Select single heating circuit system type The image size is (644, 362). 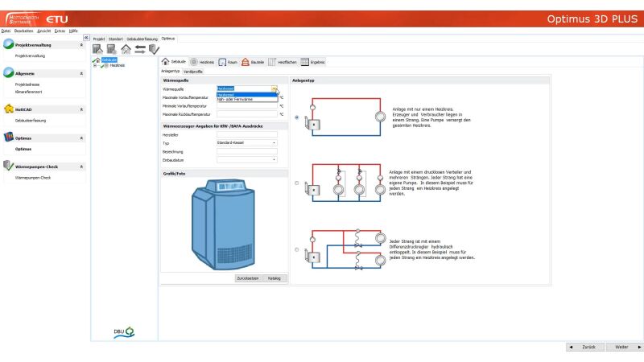tap(297, 117)
